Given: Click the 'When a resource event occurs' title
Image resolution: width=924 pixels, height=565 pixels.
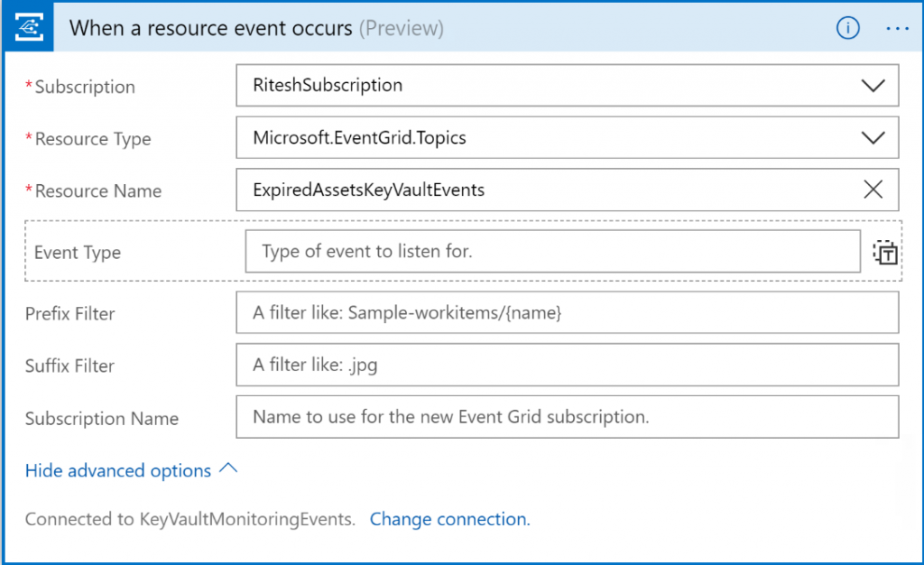Looking at the screenshot, I should [x=210, y=28].
